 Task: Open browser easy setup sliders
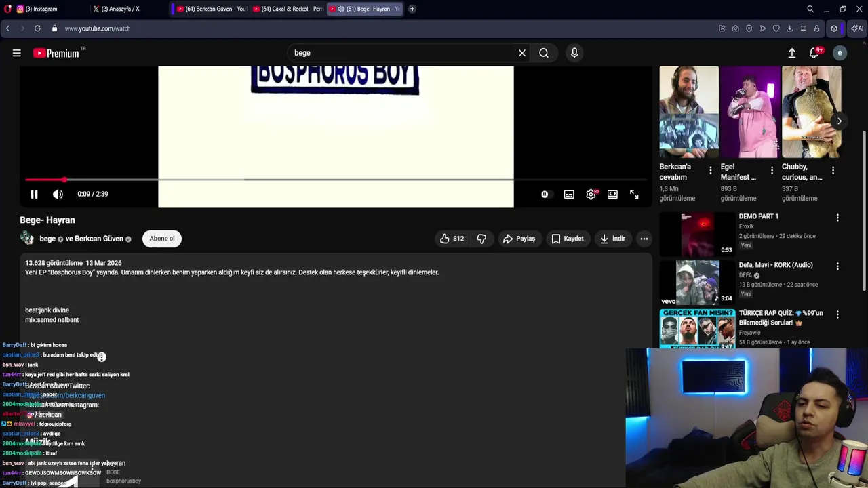tap(803, 28)
